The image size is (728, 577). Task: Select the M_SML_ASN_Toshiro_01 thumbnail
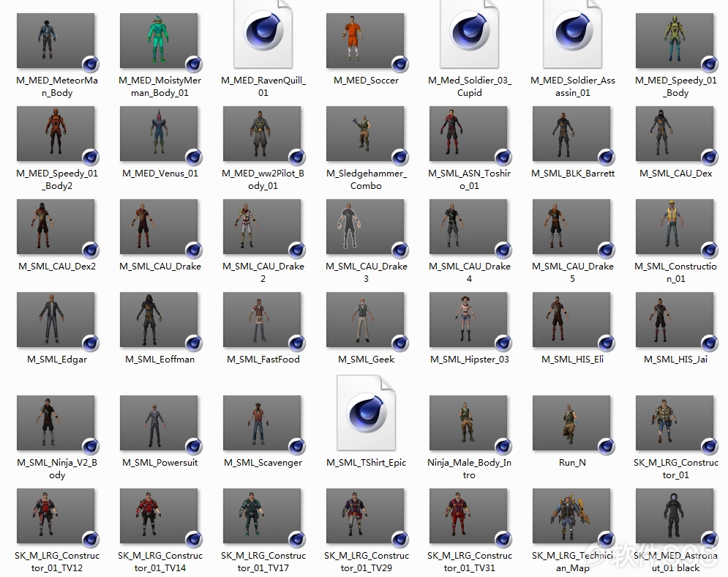tap(468, 134)
